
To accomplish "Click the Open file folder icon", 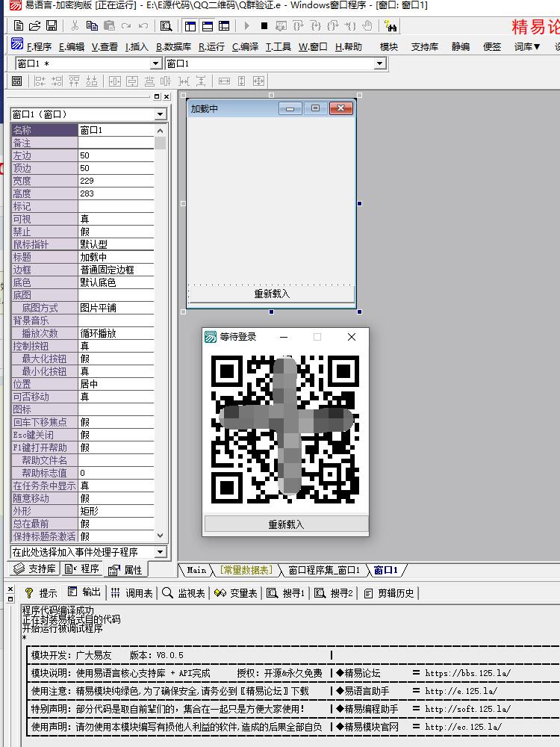I will click(x=35, y=25).
